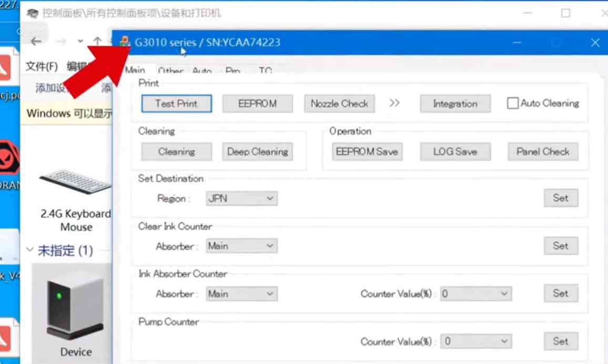
Task: Enable the Auto Cleaning checkbox
Action: (512, 103)
